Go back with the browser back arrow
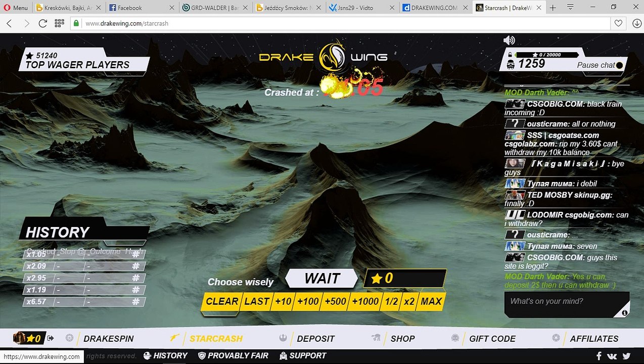 tap(9, 23)
